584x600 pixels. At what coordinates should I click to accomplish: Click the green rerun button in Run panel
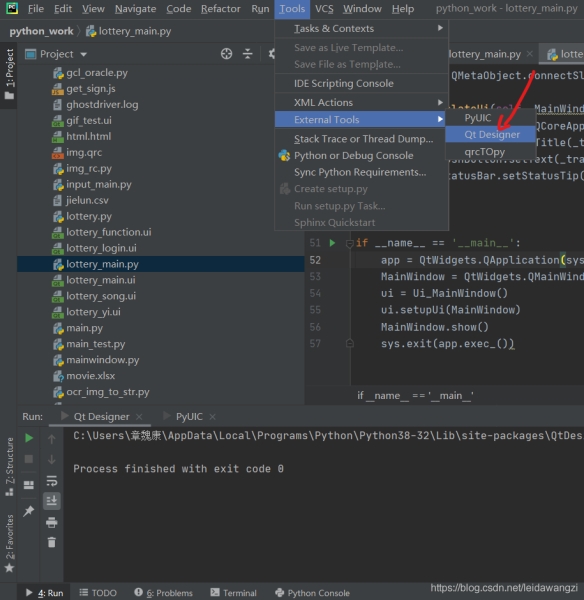[29, 438]
